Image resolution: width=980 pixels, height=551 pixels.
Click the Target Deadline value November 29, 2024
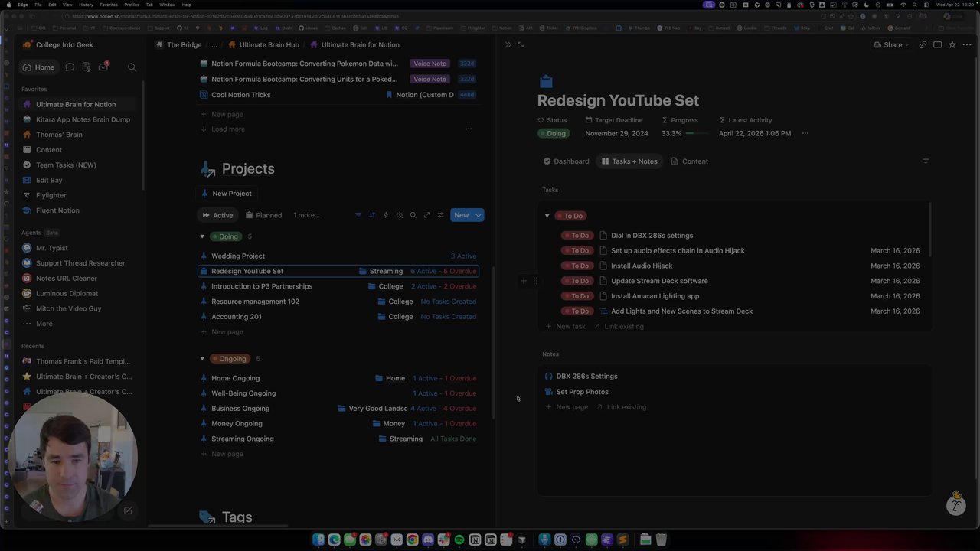point(616,133)
